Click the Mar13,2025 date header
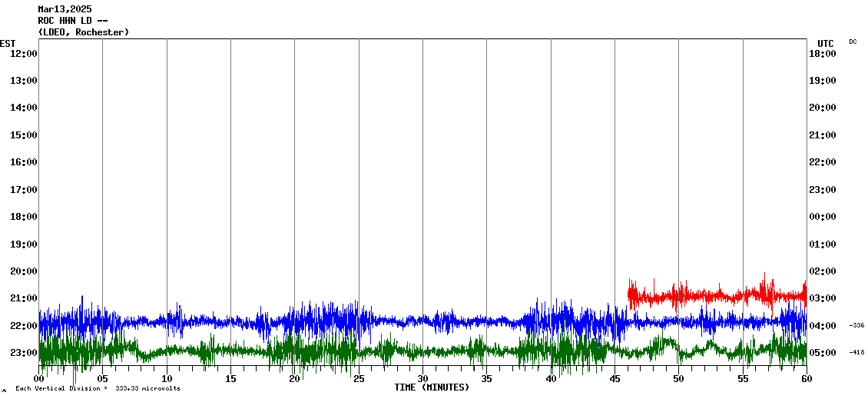Image resolution: width=868 pixels, height=399 pixels. pyautogui.click(x=65, y=9)
